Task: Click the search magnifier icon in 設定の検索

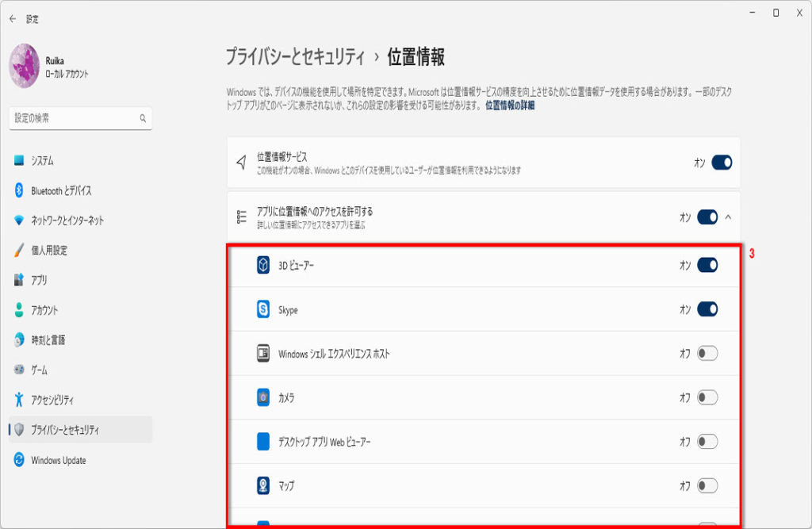Action: (x=143, y=118)
